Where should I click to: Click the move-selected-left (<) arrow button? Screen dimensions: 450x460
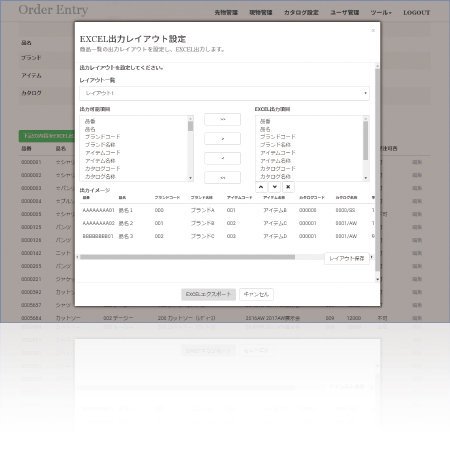click(222, 158)
